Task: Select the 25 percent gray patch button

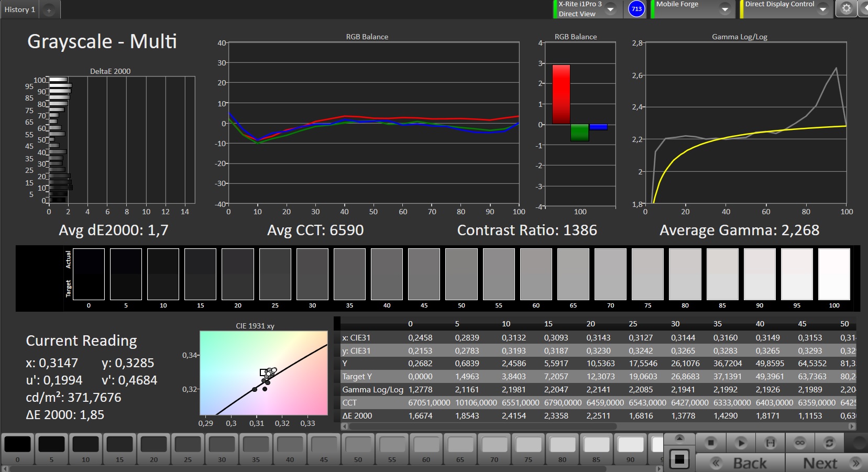Action: point(188,449)
